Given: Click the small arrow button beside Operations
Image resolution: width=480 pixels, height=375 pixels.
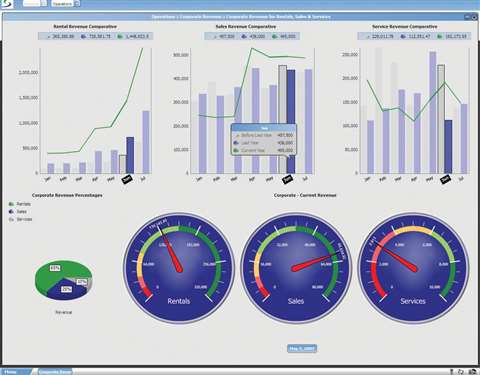Looking at the screenshot, I should [x=77, y=4].
